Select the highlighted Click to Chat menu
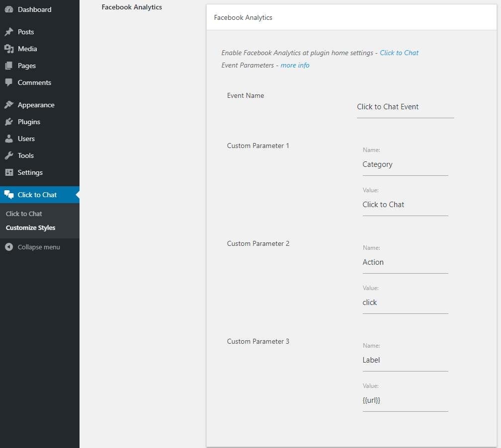The height and width of the screenshot is (448, 501). 40,195
